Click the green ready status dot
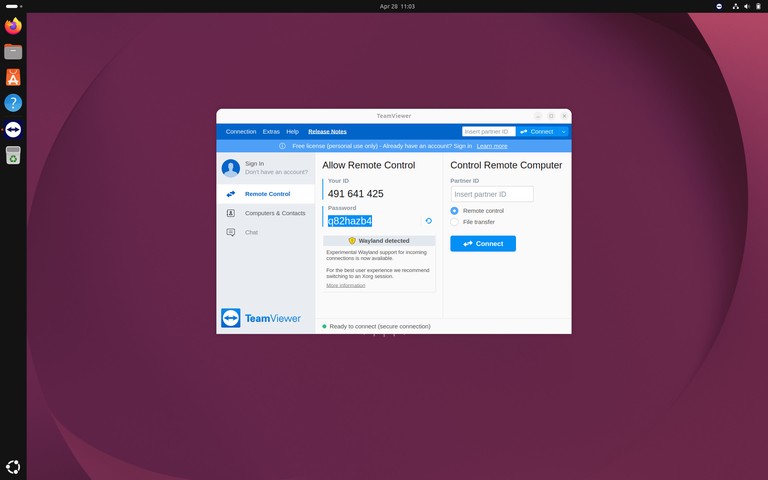This screenshot has height=480, width=768. click(324, 326)
